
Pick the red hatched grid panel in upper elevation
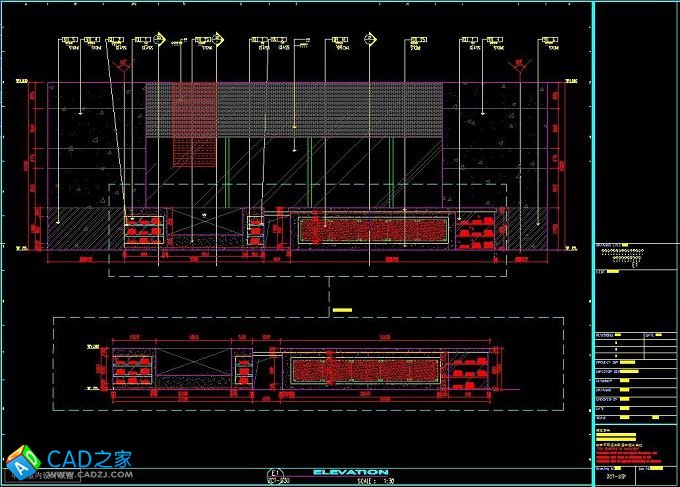click(x=193, y=123)
